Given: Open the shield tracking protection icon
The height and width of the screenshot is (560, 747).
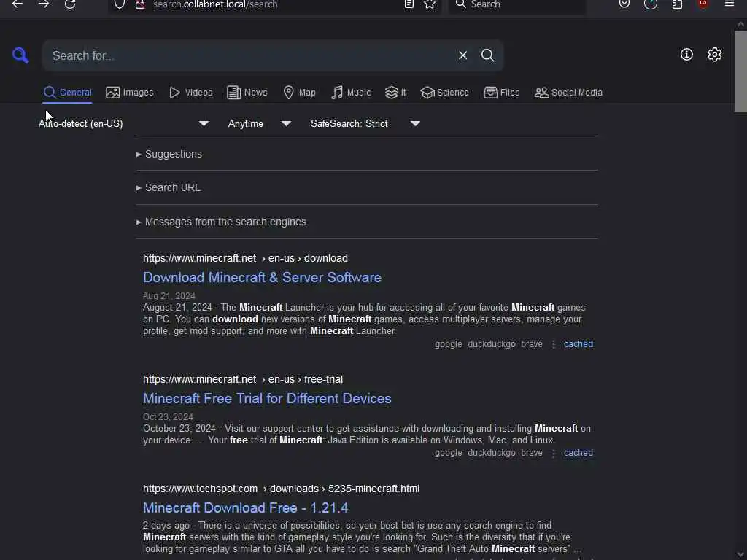Looking at the screenshot, I should click(x=120, y=4).
